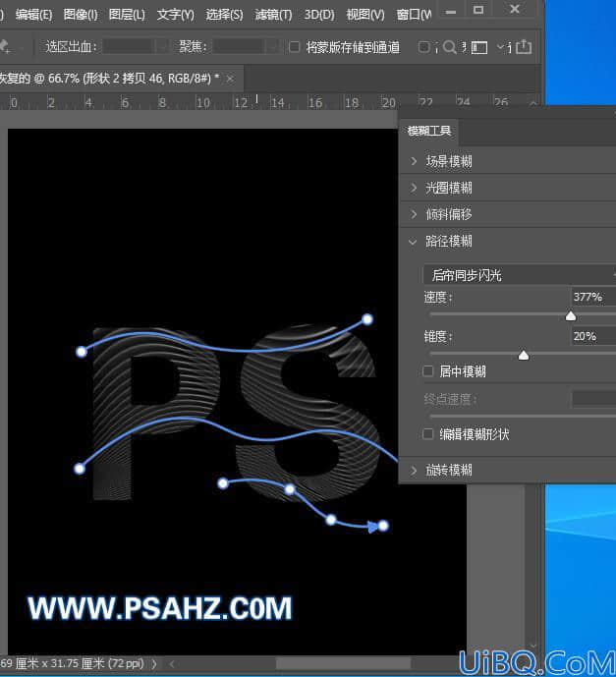This screenshot has height=677, width=616.
Task: Click the 终点速度 slider track
Action: coord(523,417)
